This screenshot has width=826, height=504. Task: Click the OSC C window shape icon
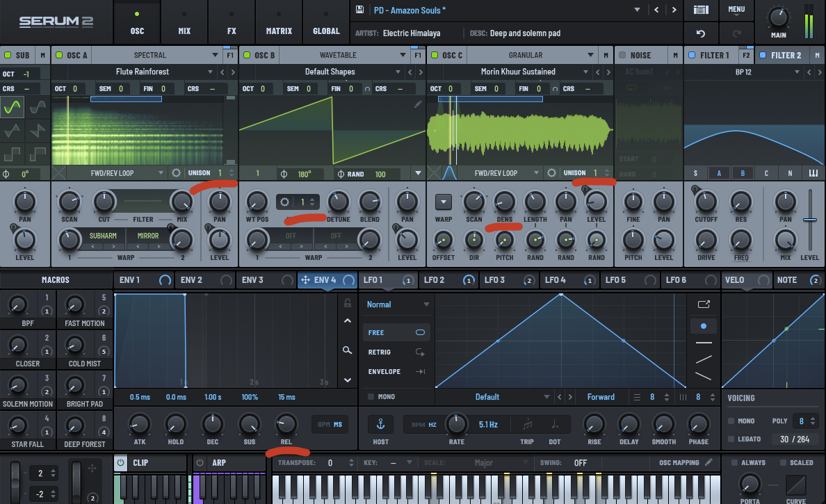[x=449, y=172]
